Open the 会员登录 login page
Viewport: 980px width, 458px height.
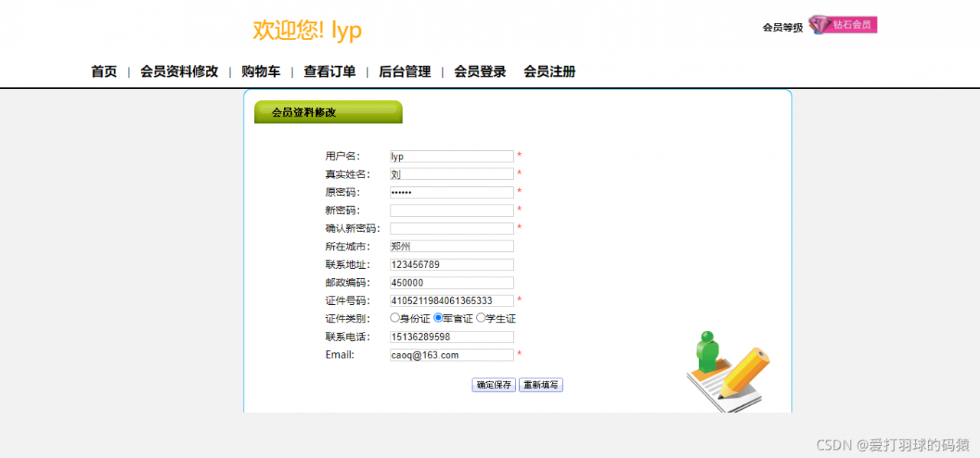[x=479, y=71]
